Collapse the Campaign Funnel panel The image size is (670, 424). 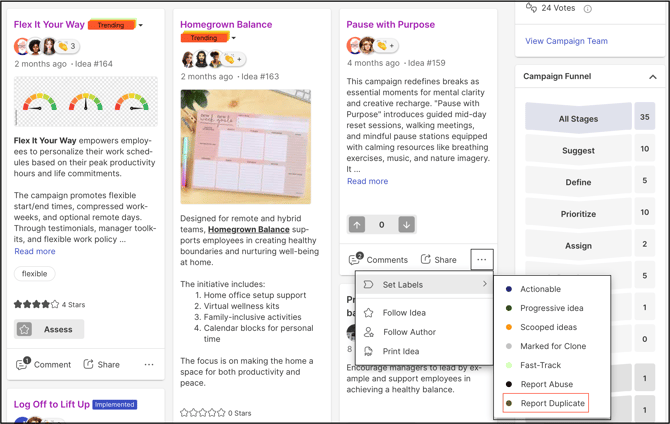pos(652,76)
